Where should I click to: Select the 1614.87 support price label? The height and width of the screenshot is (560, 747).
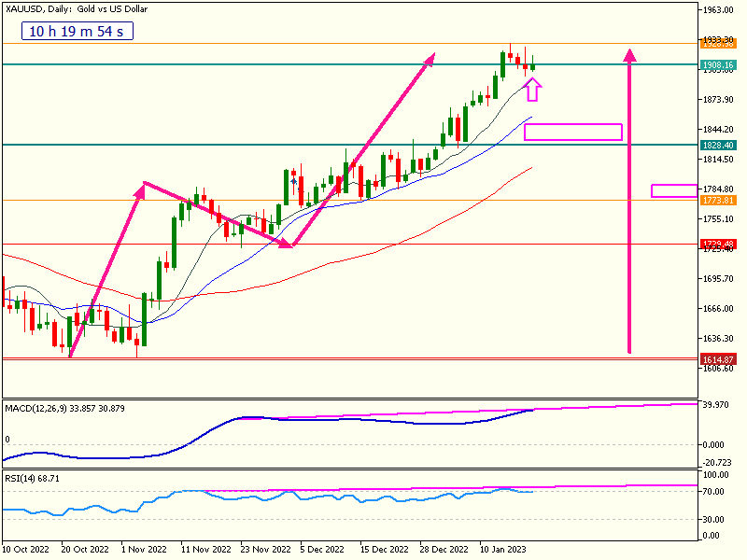coord(717,359)
